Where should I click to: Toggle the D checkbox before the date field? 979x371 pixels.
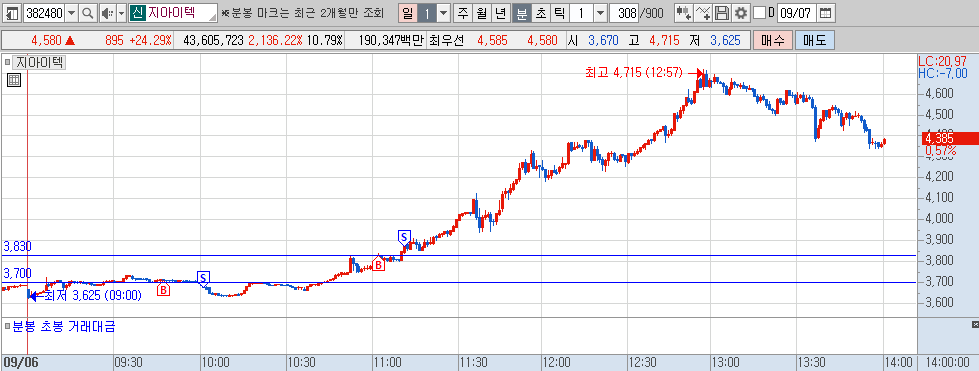click(x=759, y=12)
